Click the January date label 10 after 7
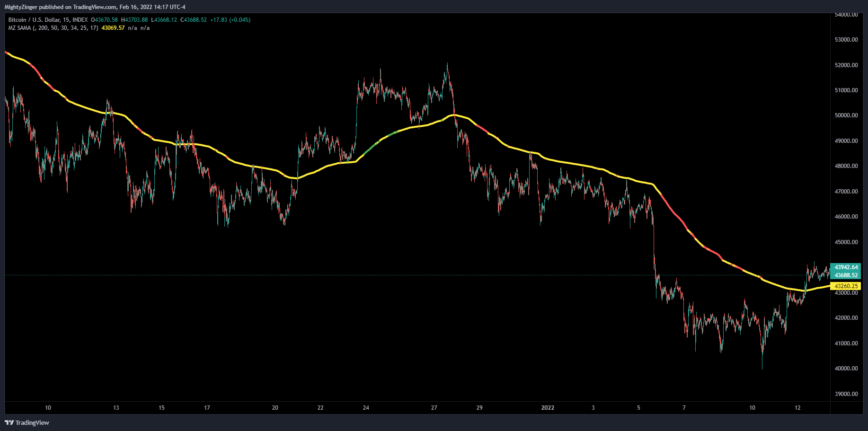The width and height of the screenshot is (868, 431). 752,408
